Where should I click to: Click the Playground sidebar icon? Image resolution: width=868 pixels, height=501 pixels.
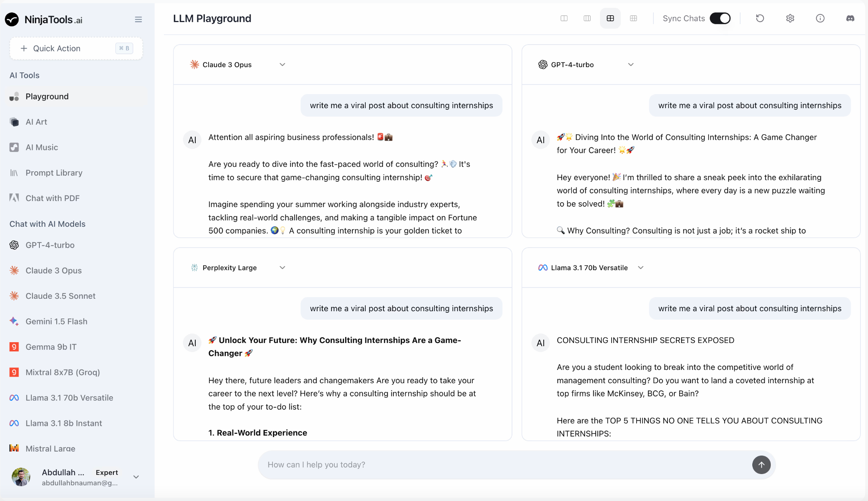(14, 97)
